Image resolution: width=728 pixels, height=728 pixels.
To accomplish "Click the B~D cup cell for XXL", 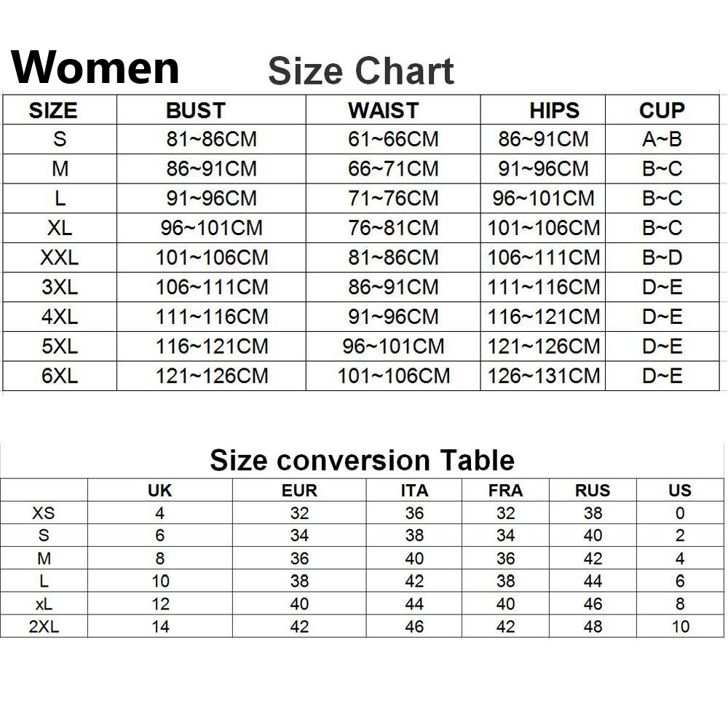I will [x=662, y=258].
